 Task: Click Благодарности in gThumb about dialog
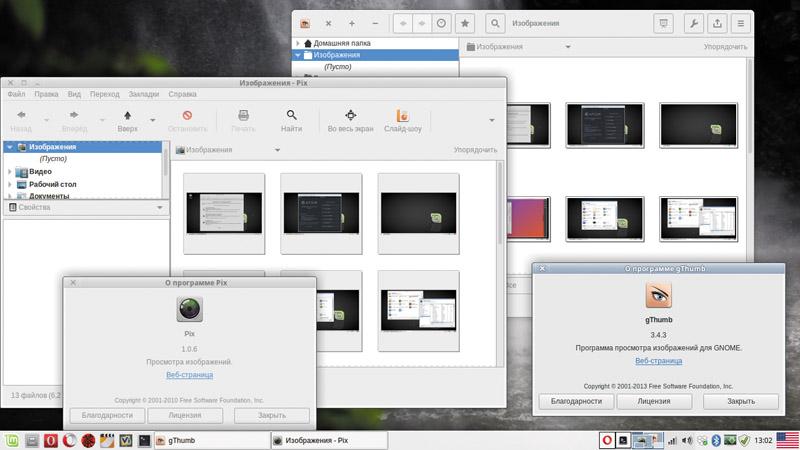[x=577, y=402]
